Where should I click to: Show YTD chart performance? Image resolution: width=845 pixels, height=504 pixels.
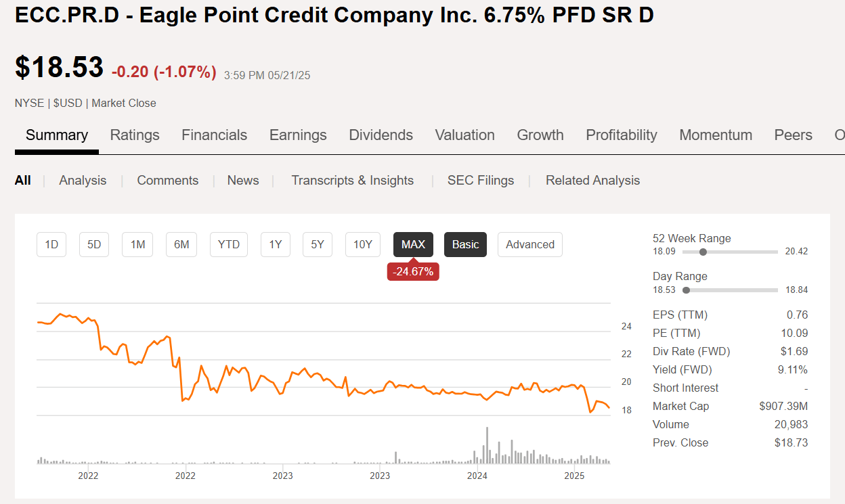coord(228,244)
